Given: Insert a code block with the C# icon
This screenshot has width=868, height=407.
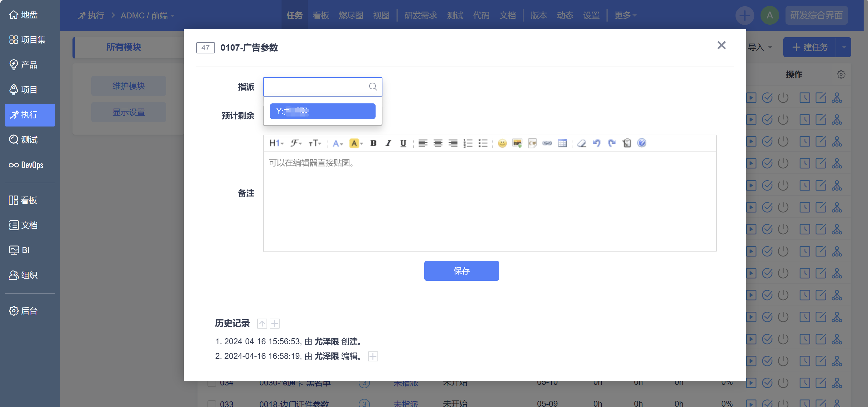Looking at the screenshot, I should tap(532, 143).
